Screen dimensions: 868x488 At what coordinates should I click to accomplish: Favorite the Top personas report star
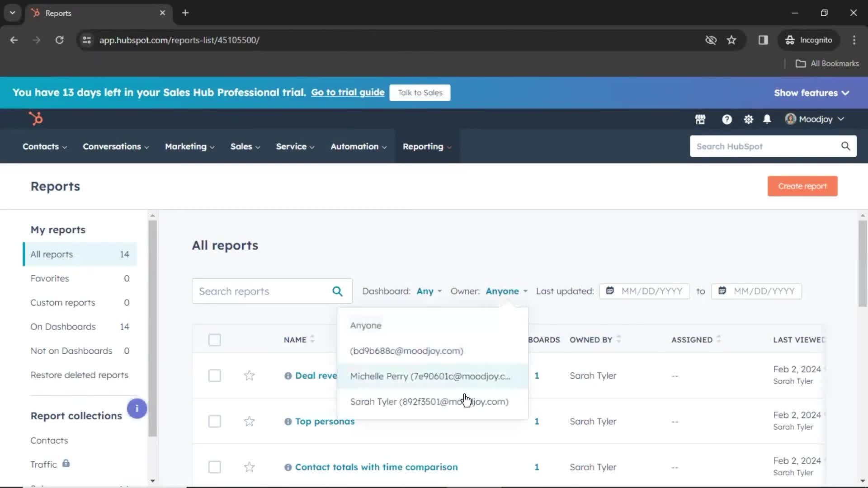(x=249, y=421)
